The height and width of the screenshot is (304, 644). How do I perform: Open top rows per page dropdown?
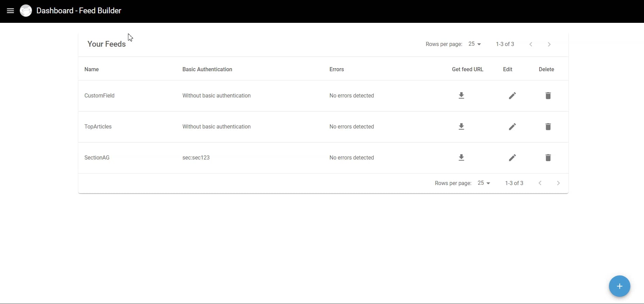[474, 44]
